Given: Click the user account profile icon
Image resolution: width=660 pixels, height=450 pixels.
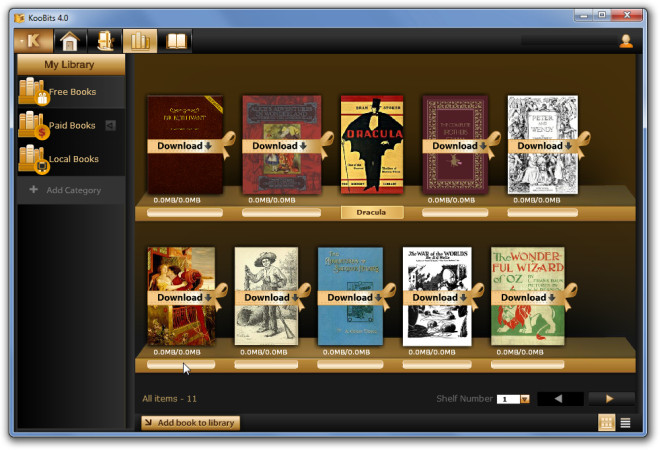Looking at the screenshot, I should pos(626,41).
